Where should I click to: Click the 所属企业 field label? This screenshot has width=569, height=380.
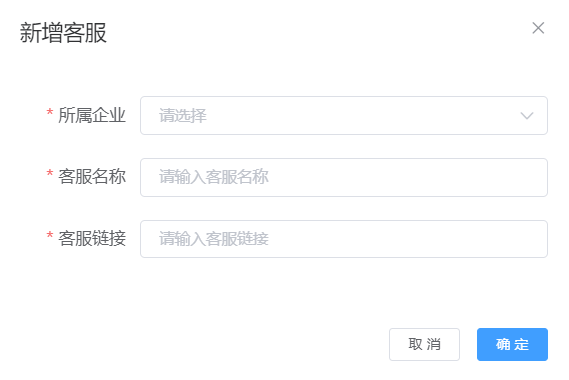(92, 115)
